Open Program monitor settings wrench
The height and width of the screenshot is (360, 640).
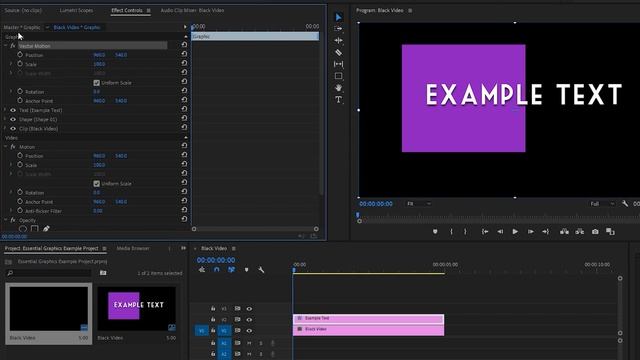coord(625,203)
